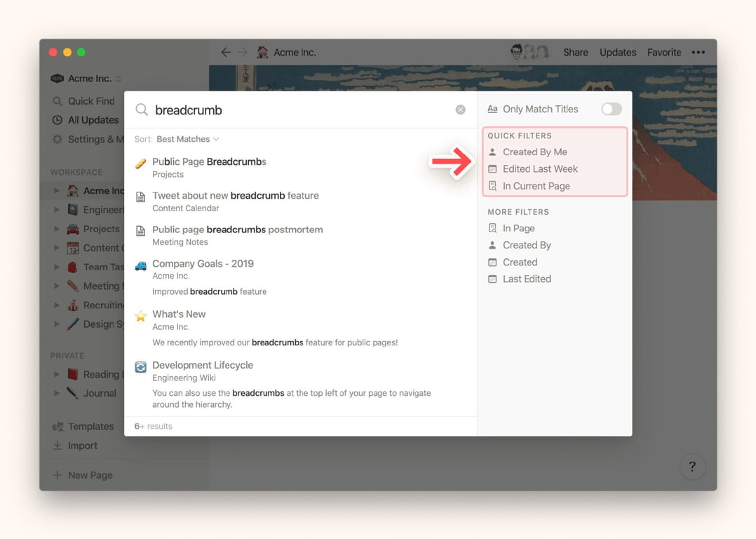Toggle the Only Match Titles switch
Viewport: 756px width, 539px height.
(x=611, y=109)
